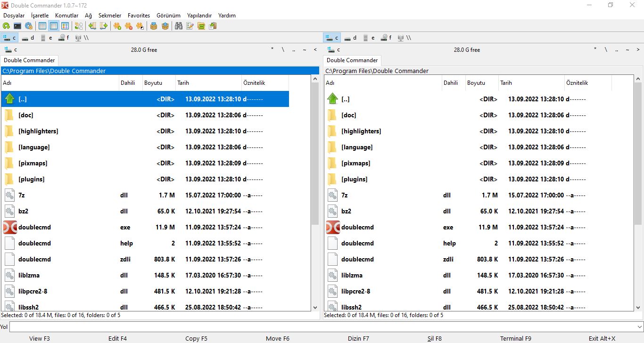Open the options gear icon in toolbar

tap(29, 26)
